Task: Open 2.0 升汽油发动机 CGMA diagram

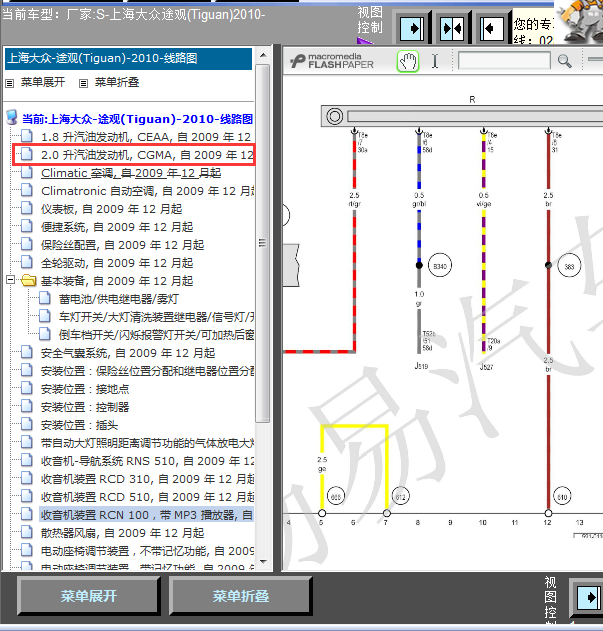Action: point(147,155)
